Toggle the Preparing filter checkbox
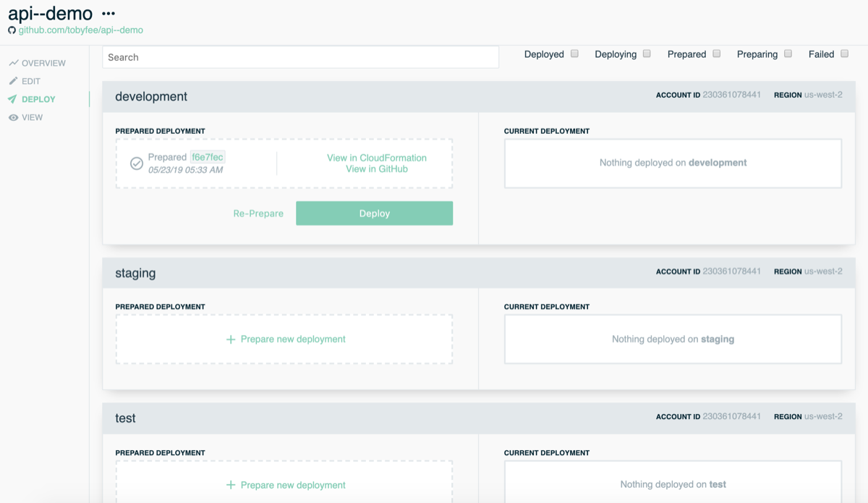The image size is (868, 503). click(x=788, y=54)
